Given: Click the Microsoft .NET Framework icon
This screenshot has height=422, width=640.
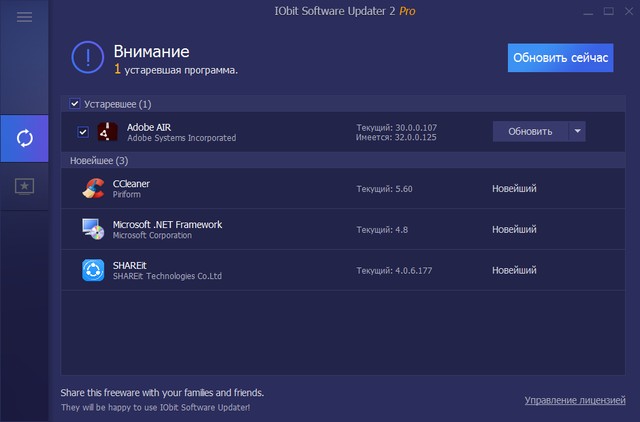Looking at the screenshot, I should click(94, 230).
